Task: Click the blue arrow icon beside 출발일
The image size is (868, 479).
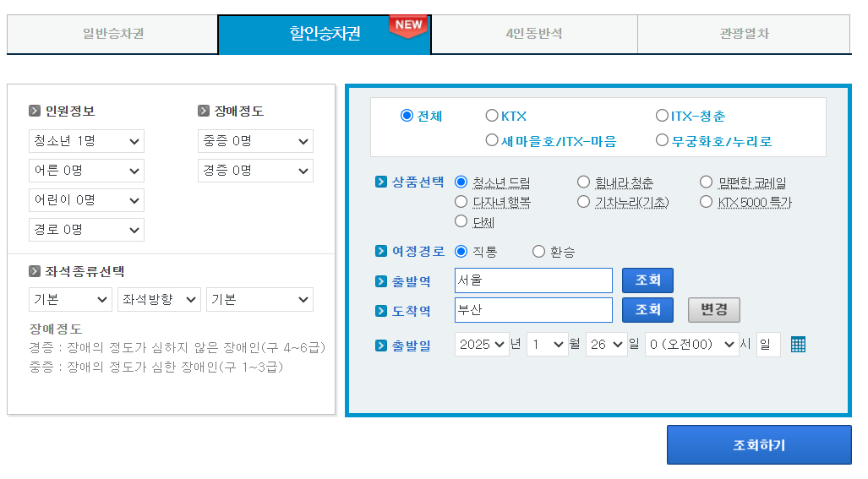Action: [381, 346]
